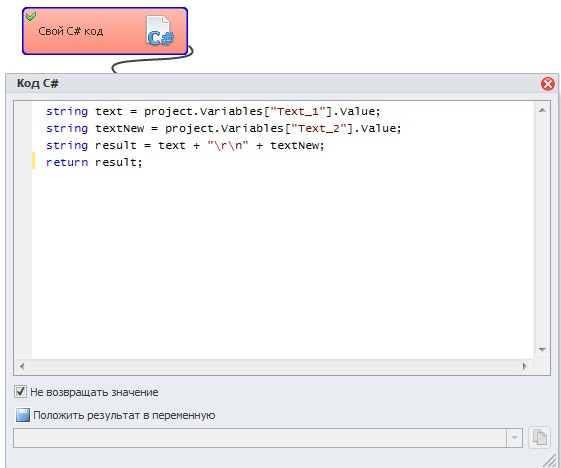Viewport: 561px width, 468px height.
Task: Click the yellow change marker in editor gutter
Action: (34, 160)
